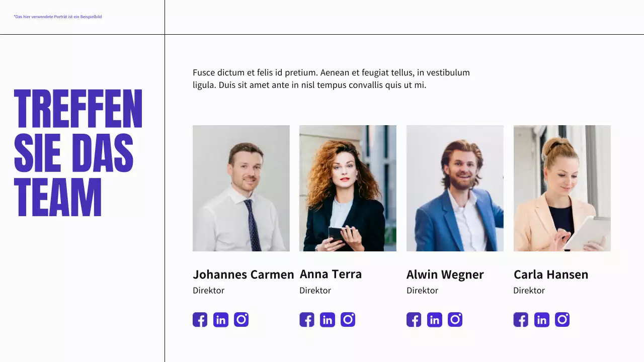Image resolution: width=644 pixels, height=362 pixels.
Task: Select Anna Terra's portrait photo
Action: pyautogui.click(x=348, y=188)
